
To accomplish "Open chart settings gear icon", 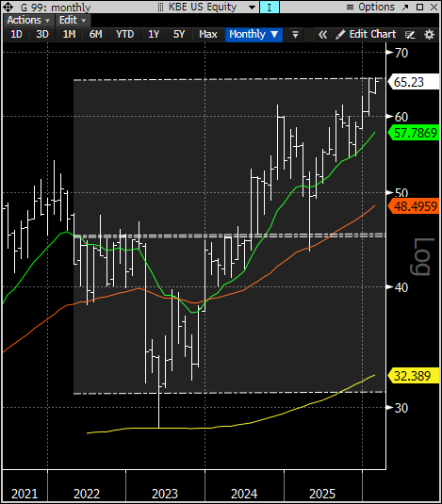I will click(429, 35).
